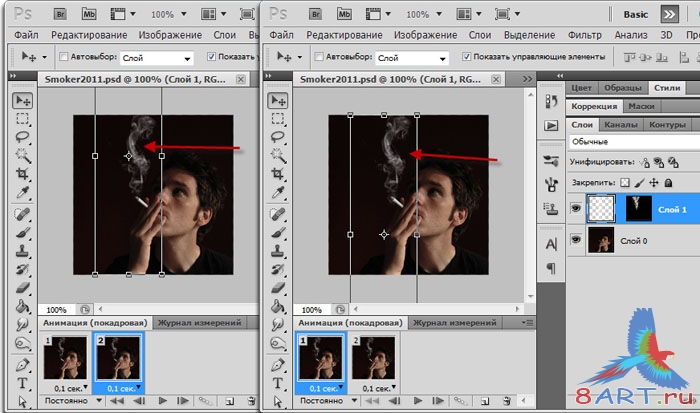The height and width of the screenshot is (413, 700).
Task: Open Слой dropdown in left window options bar
Action: (157, 58)
